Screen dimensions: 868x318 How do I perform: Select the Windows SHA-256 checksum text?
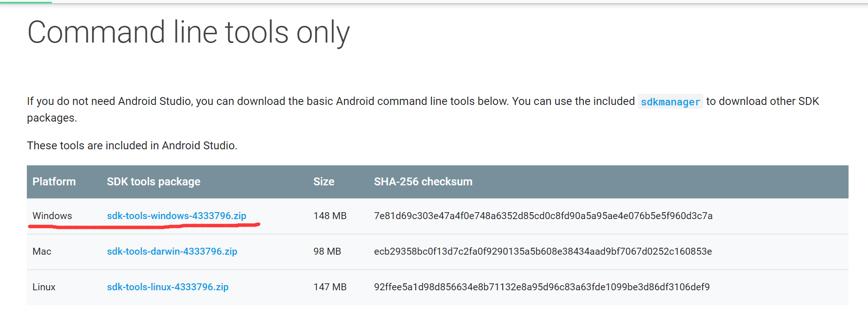(543, 216)
